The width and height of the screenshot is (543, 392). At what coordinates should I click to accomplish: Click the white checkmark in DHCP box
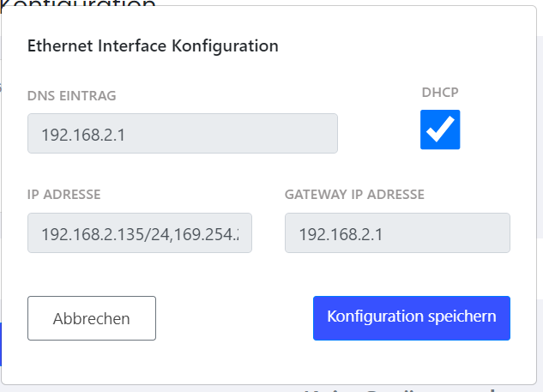pyautogui.click(x=440, y=130)
